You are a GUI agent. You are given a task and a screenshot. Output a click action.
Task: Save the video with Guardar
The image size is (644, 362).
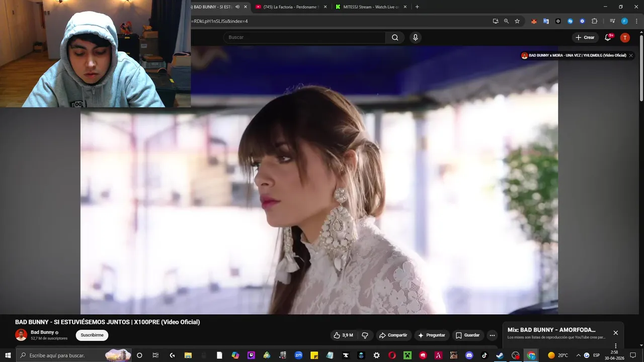(467, 335)
